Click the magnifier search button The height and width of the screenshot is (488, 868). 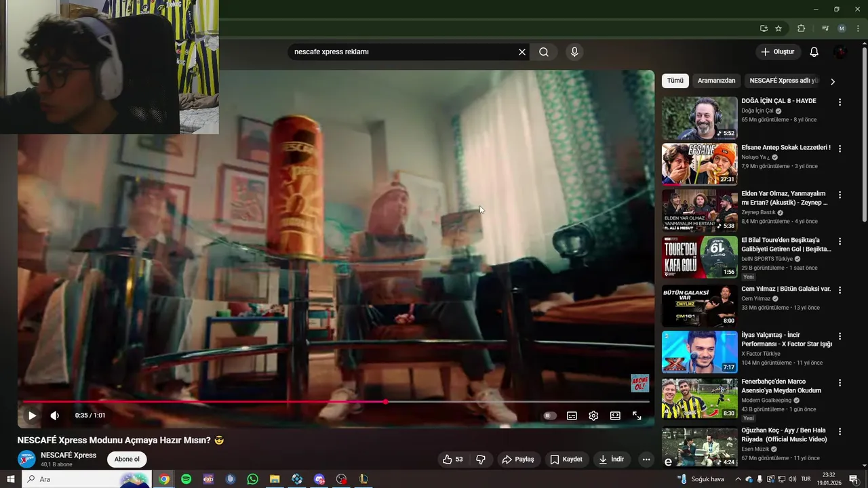(544, 52)
